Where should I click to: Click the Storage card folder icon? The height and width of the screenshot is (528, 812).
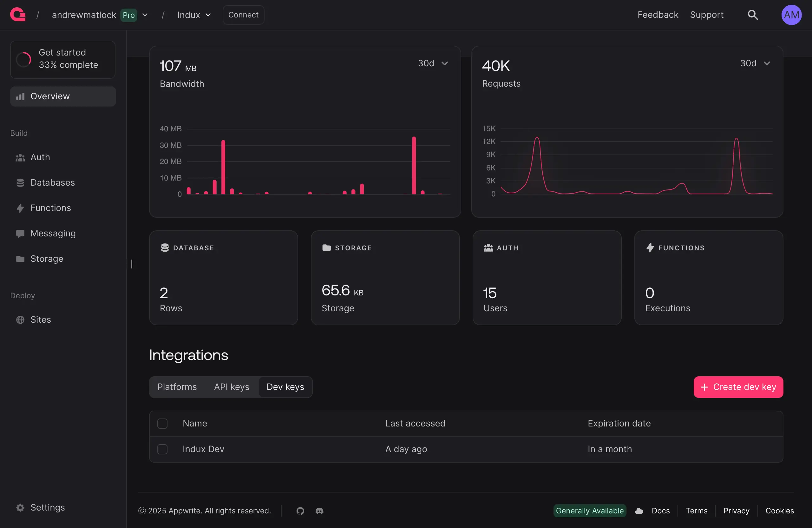click(326, 248)
